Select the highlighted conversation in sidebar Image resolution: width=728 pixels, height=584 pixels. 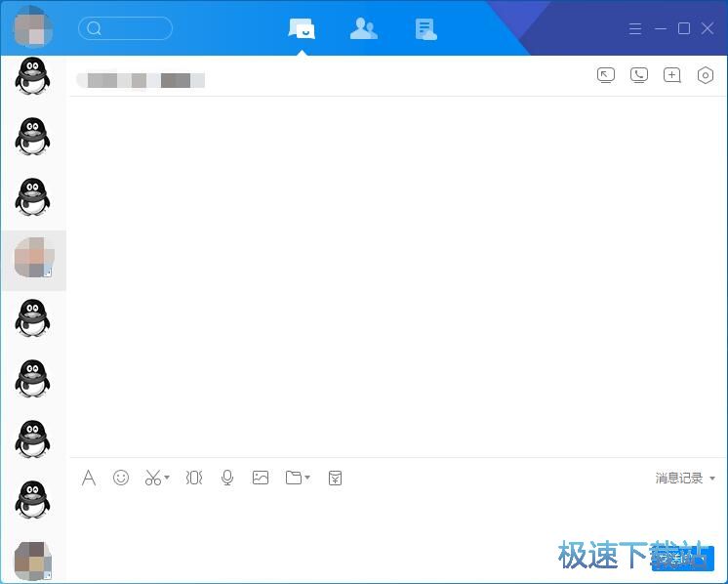pos(34,260)
